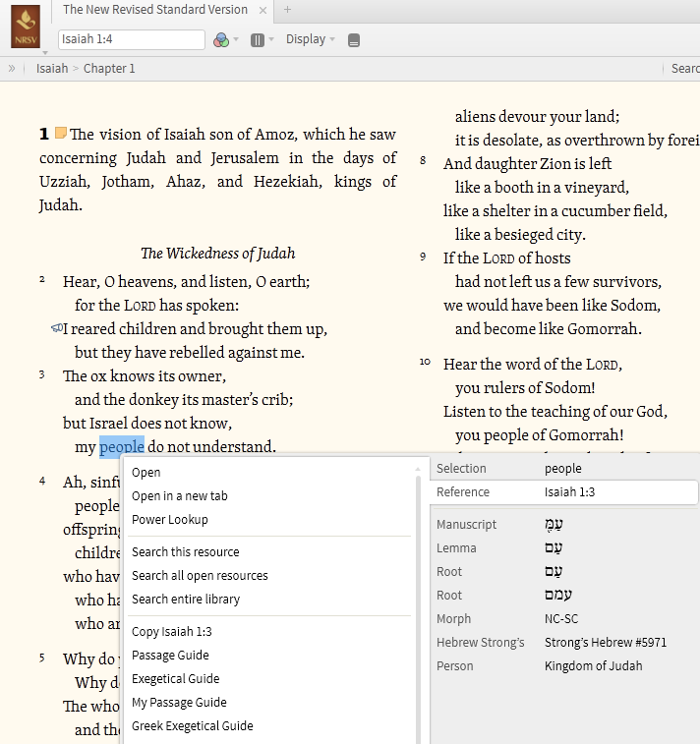
Task: Click the context menu vertical scrollbar
Action: 418,607
